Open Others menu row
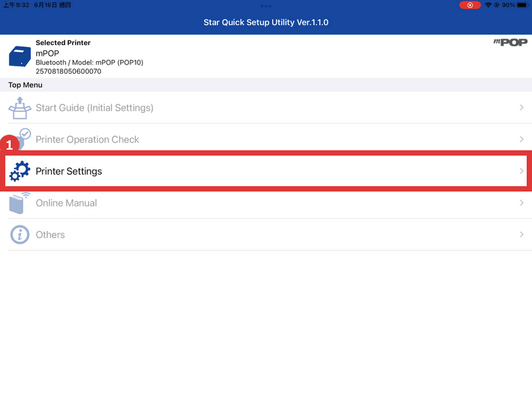 pos(266,235)
